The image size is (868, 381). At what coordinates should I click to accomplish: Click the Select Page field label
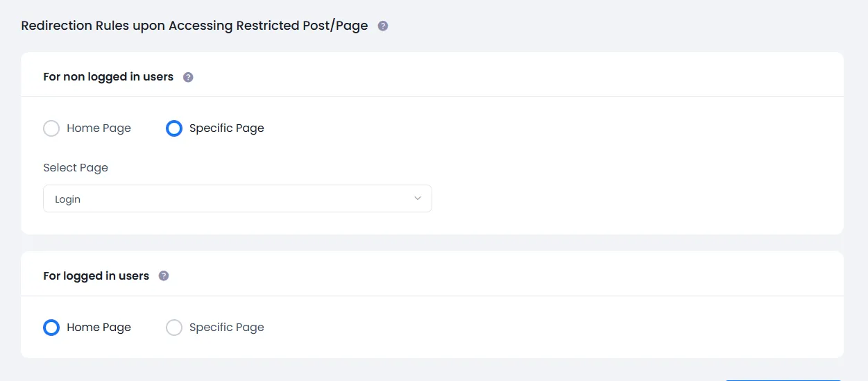(x=76, y=168)
